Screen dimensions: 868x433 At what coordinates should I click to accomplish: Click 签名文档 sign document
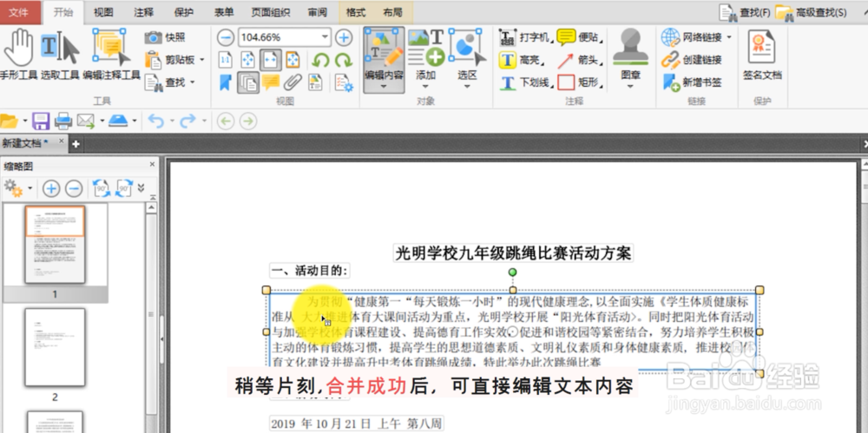coord(762,56)
